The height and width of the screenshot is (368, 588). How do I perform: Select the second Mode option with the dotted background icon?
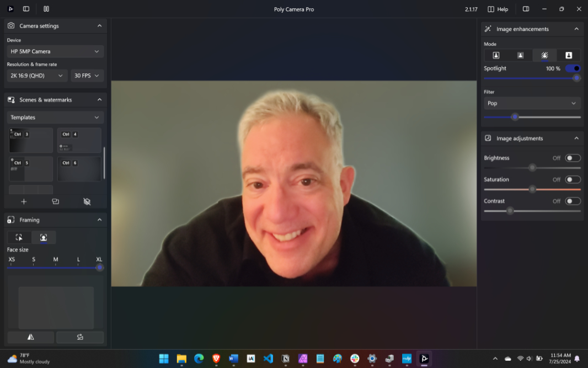click(x=521, y=56)
